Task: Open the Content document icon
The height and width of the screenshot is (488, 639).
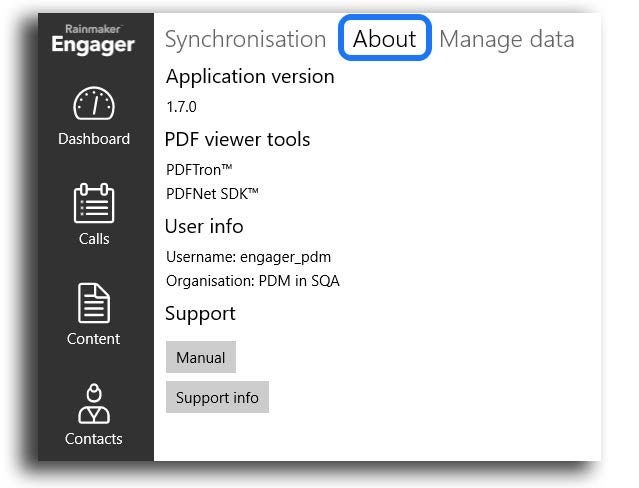Action: click(x=94, y=303)
